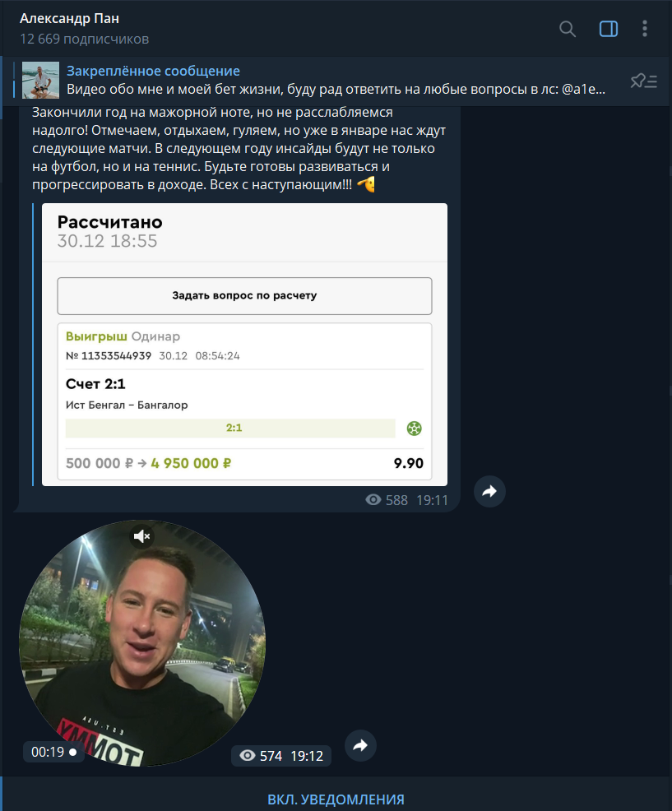Viewport: 672px width, 811px height.
Task: Click the 12 669 подписчиков subscriber count
Action: coord(85,39)
